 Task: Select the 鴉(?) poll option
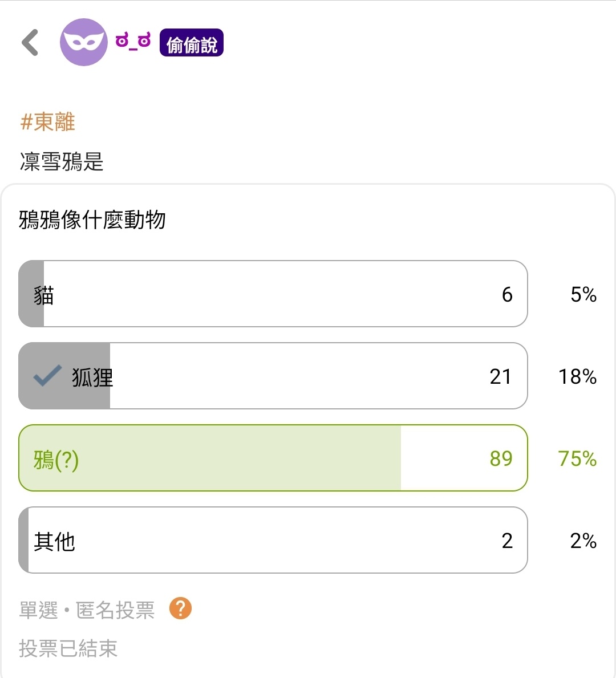tap(273, 458)
